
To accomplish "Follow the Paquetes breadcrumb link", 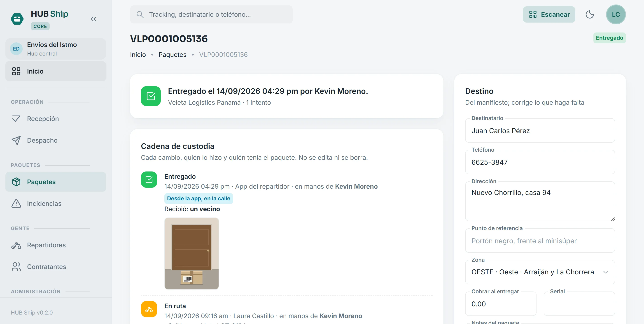I will (172, 54).
